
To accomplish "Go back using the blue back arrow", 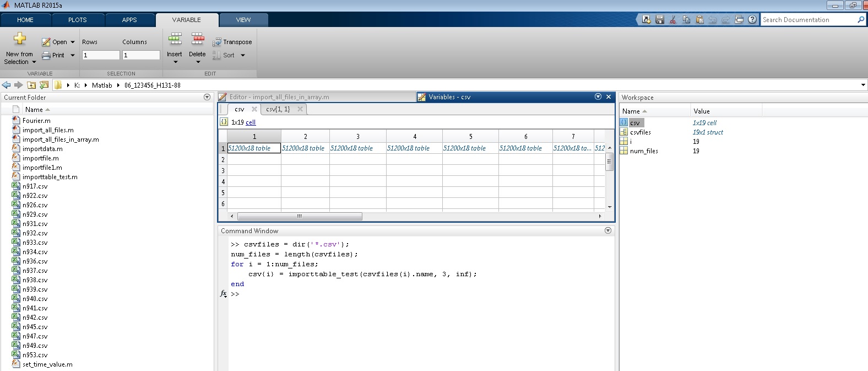I will click(x=6, y=85).
